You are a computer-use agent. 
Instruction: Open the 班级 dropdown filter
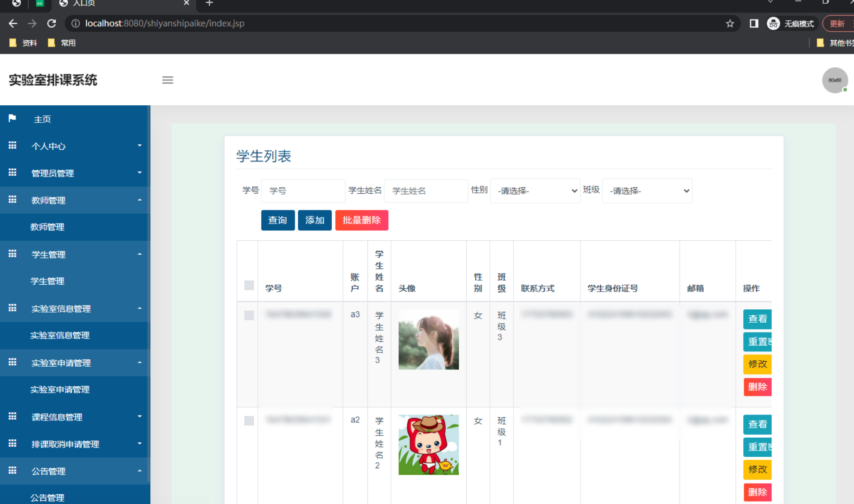coord(647,191)
